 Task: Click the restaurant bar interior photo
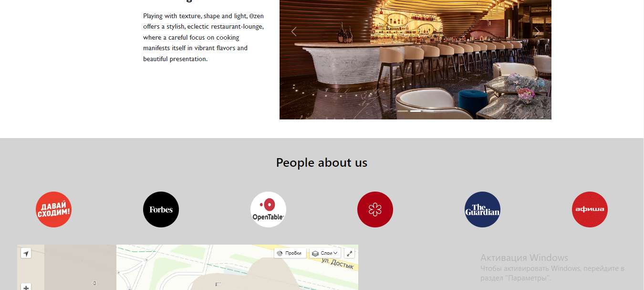(x=415, y=59)
